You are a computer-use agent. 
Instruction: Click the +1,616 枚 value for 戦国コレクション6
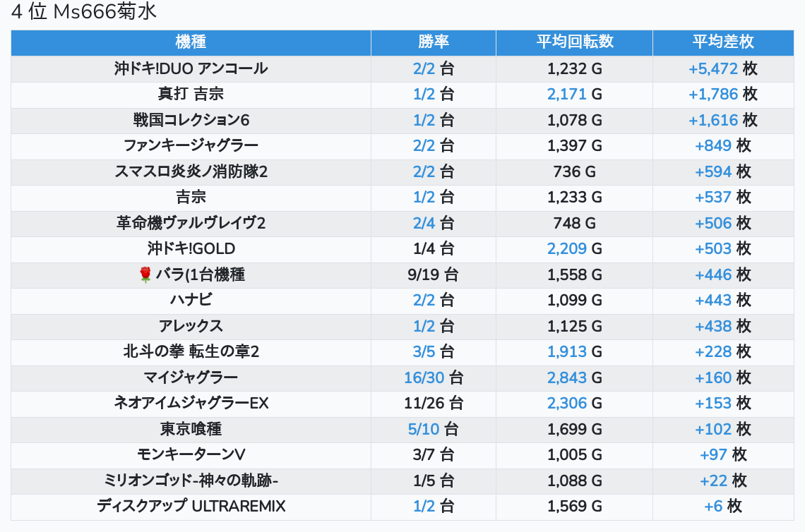coord(723,121)
